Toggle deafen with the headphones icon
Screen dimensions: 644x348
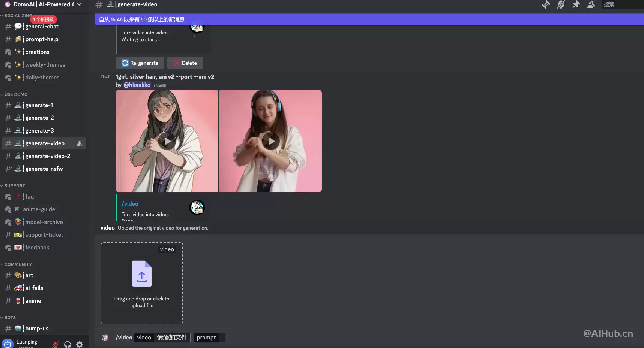tap(68, 344)
